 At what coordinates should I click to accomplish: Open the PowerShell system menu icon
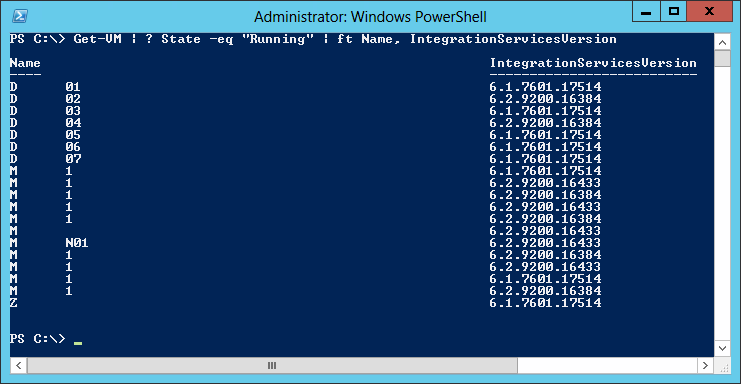[x=19, y=16]
